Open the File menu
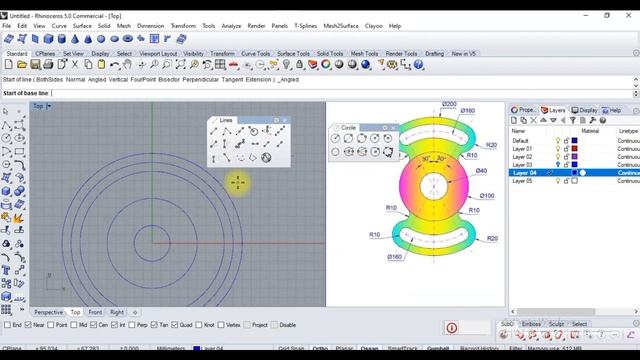This screenshot has height=360, width=640. [7, 26]
